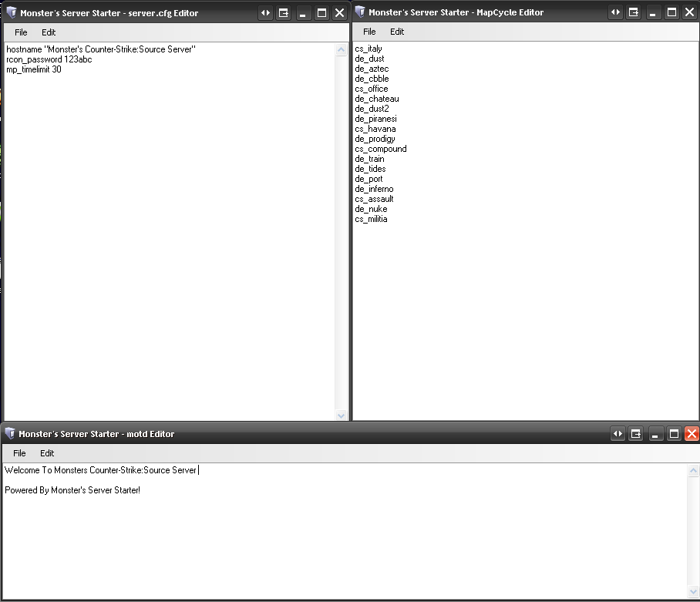Click scroll down arrow in motd Editor
This screenshot has width=700, height=602.
point(693,592)
